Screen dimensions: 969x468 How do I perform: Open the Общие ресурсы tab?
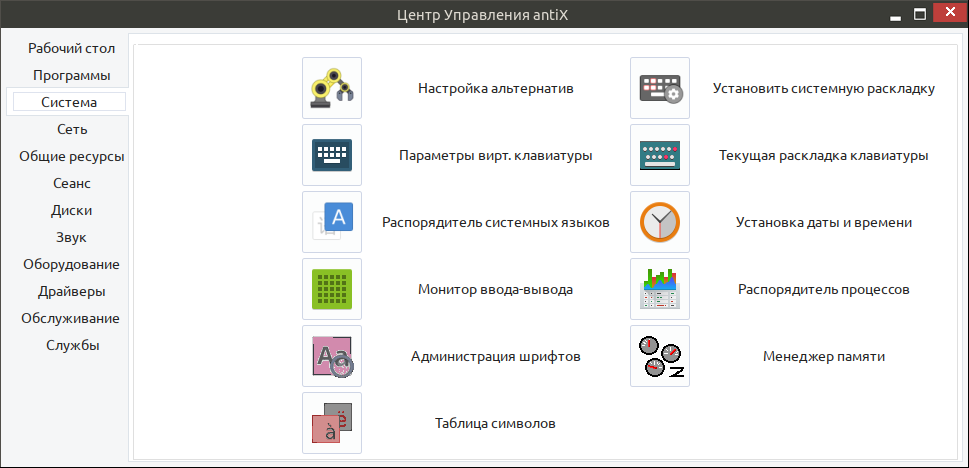coord(72,156)
